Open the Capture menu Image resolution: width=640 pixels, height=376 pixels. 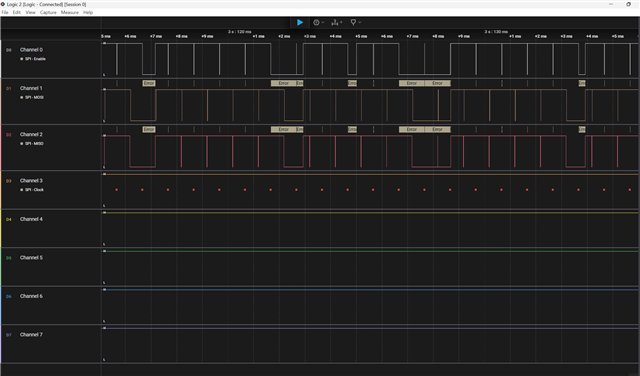pos(48,12)
